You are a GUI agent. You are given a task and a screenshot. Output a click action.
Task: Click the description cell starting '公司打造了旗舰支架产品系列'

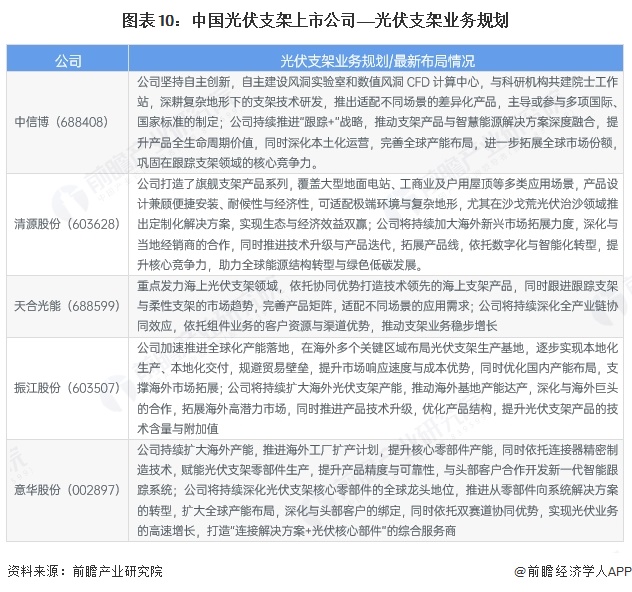[376, 224]
